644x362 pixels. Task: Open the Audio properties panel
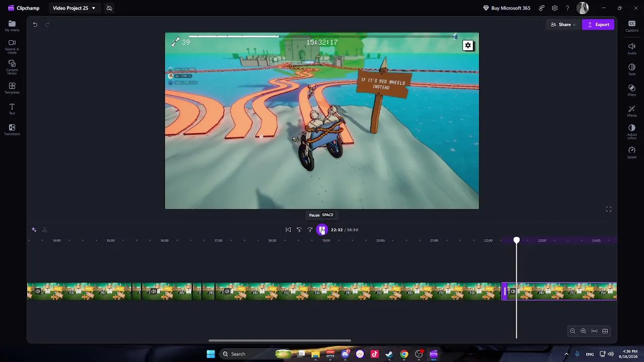click(x=632, y=48)
